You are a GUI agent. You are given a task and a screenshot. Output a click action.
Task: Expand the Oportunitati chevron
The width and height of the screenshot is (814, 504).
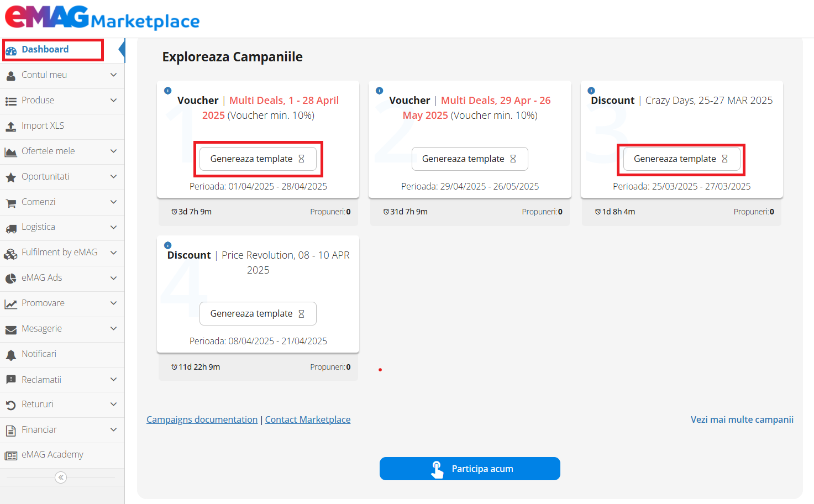113,176
